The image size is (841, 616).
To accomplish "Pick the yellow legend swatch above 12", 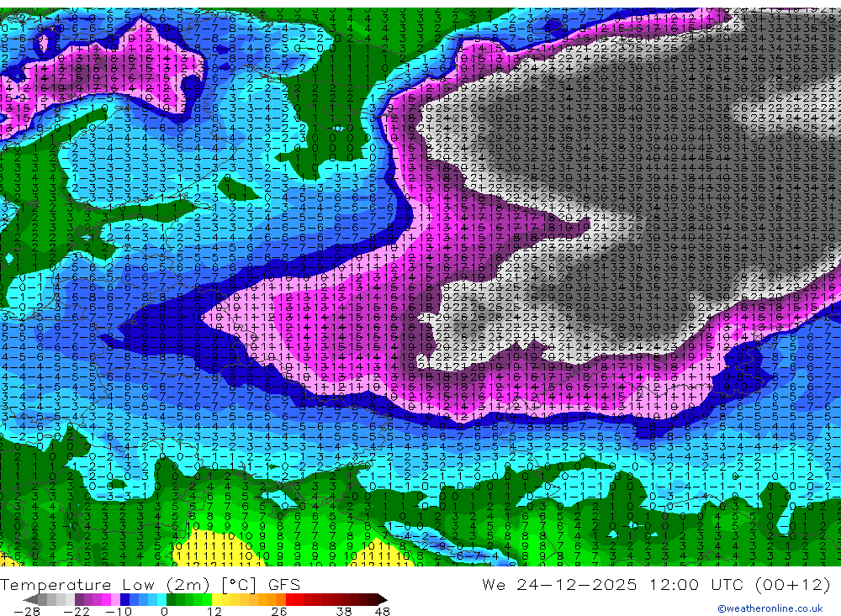I will coord(217,599).
